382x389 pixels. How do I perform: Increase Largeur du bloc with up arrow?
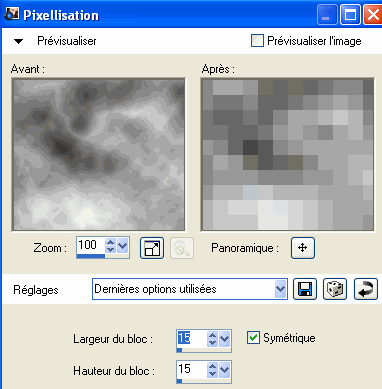tap(212, 335)
